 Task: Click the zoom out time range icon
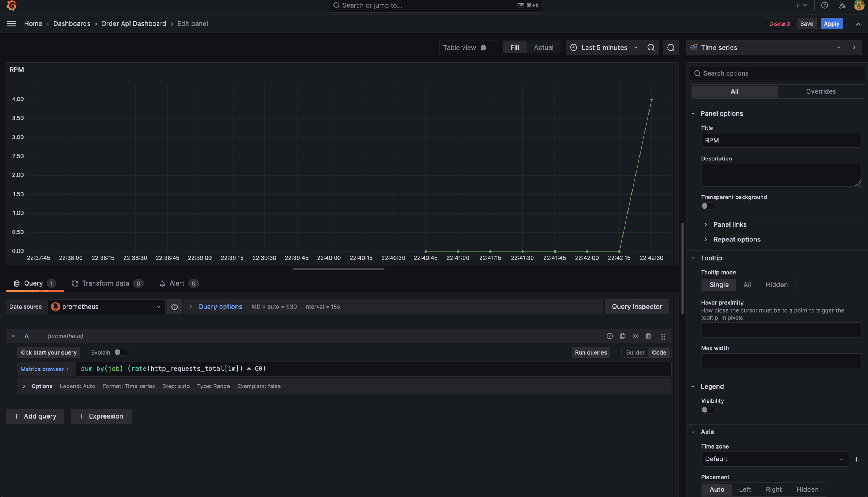(x=651, y=47)
